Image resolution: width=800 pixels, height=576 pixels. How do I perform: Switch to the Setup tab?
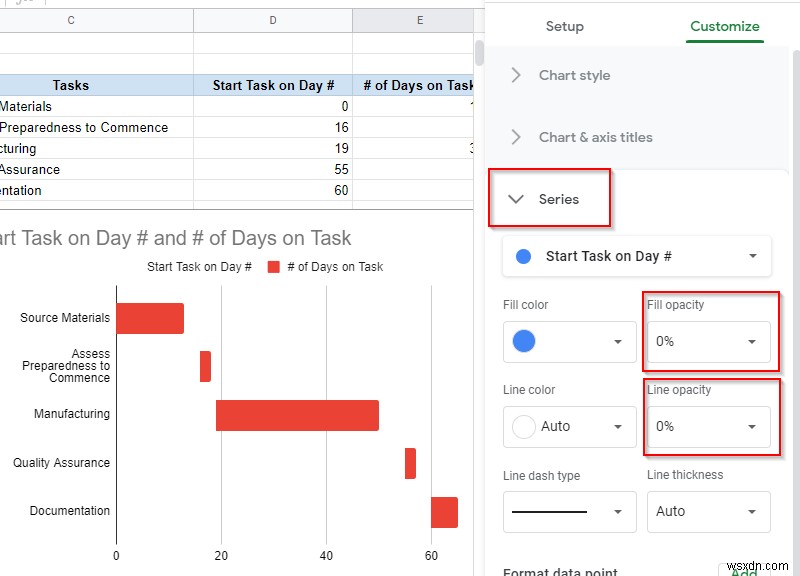[564, 26]
